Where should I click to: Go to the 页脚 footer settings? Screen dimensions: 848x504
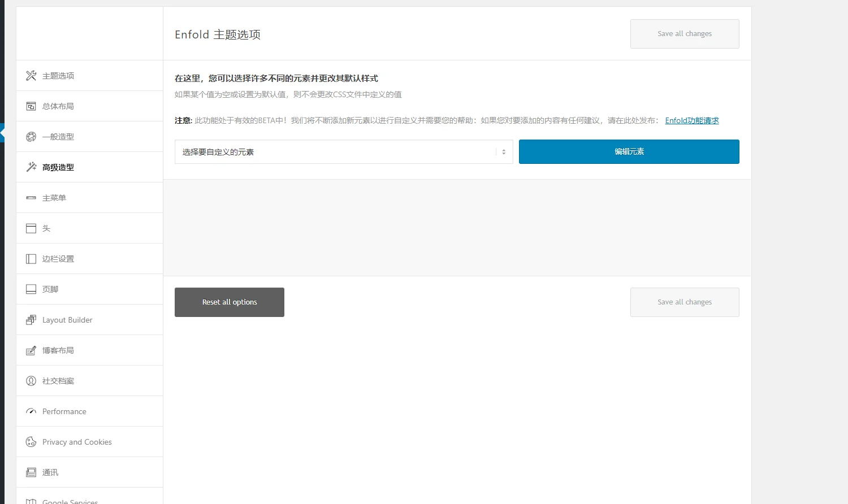[x=89, y=289]
